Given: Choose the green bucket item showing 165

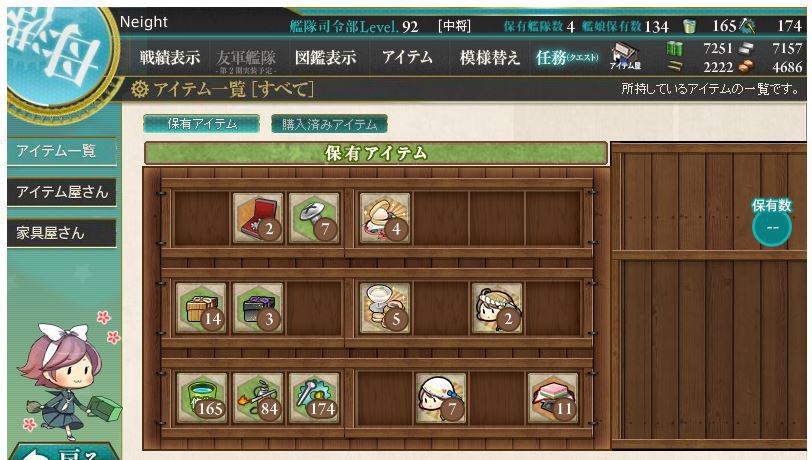Looking at the screenshot, I should [201, 398].
